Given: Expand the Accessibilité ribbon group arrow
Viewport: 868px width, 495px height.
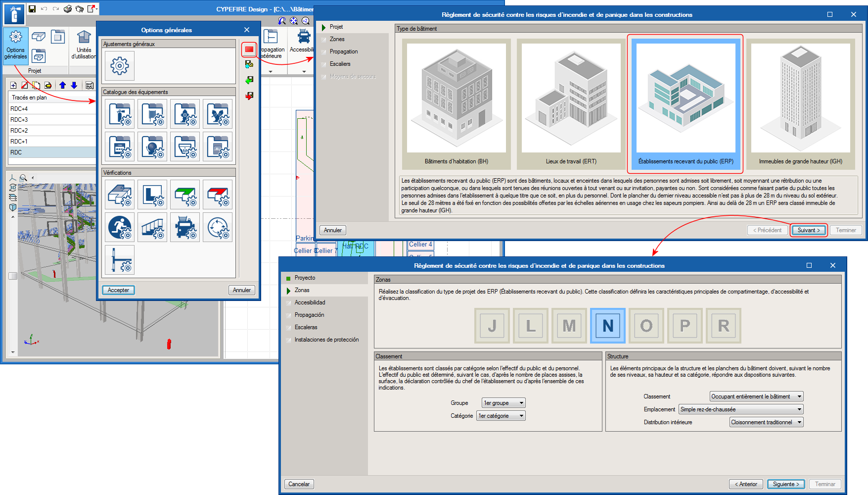Looking at the screenshot, I should [304, 71].
